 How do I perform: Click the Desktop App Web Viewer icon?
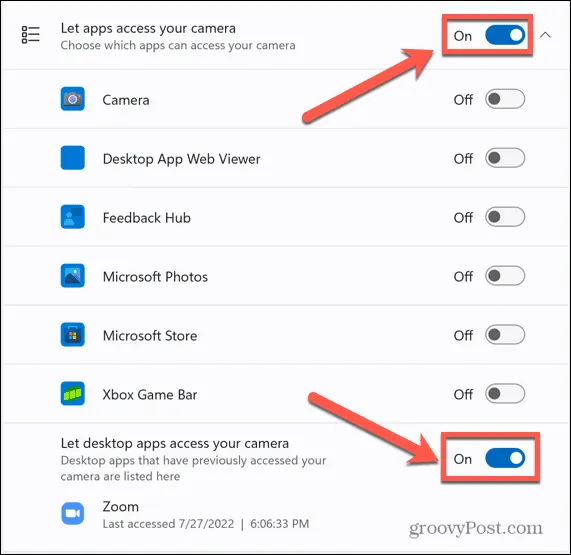[x=72, y=158]
